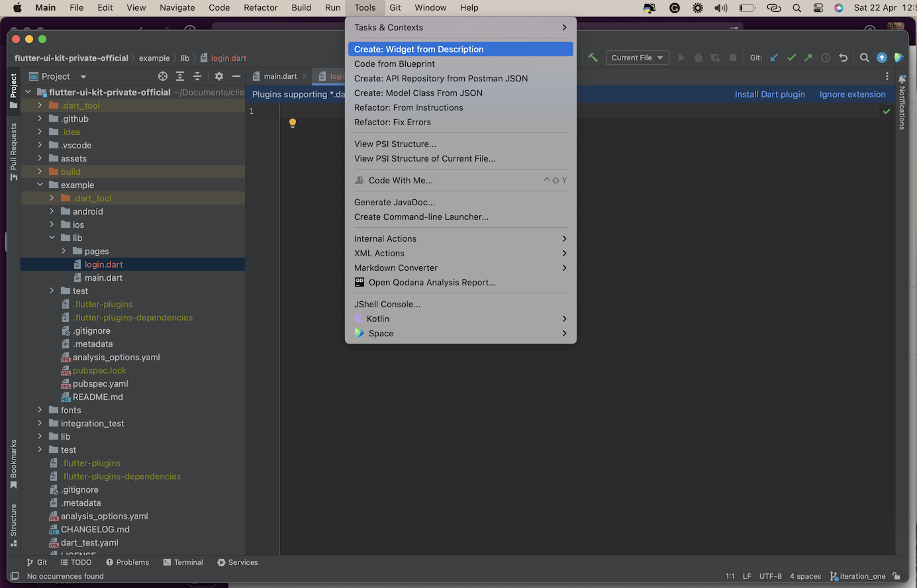
Task: Click the LF line separator indicator
Action: [x=747, y=576]
